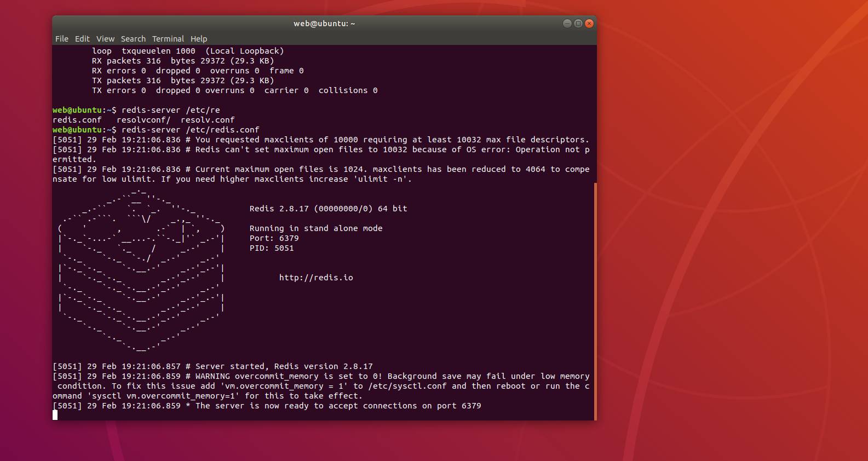Click the 'loop txqueuelen 1000 (Local Loopback)' line

coord(188,51)
